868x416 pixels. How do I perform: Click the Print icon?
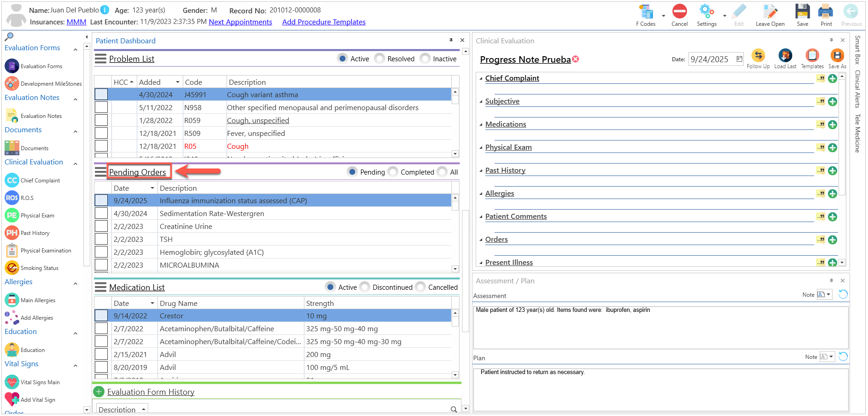[826, 12]
